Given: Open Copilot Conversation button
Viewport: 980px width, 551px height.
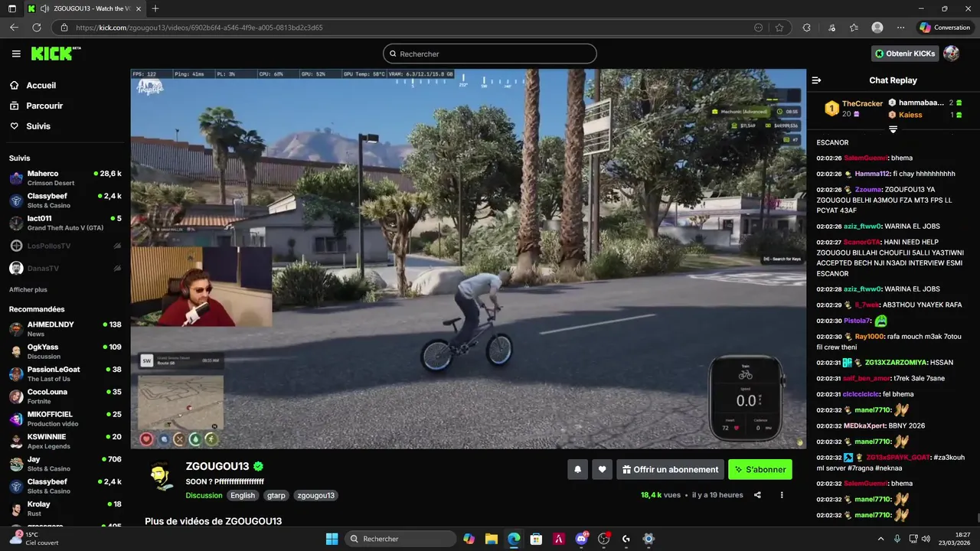Looking at the screenshot, I should (x=946, y=28).
